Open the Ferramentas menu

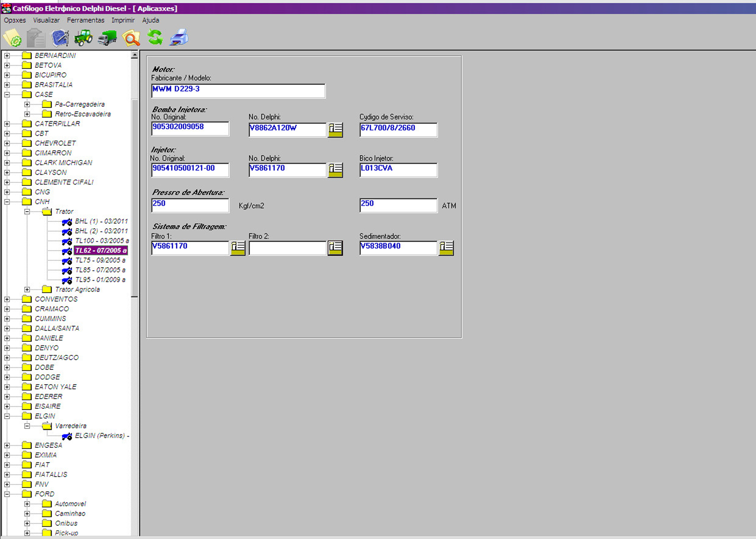[x=85, y=20]
